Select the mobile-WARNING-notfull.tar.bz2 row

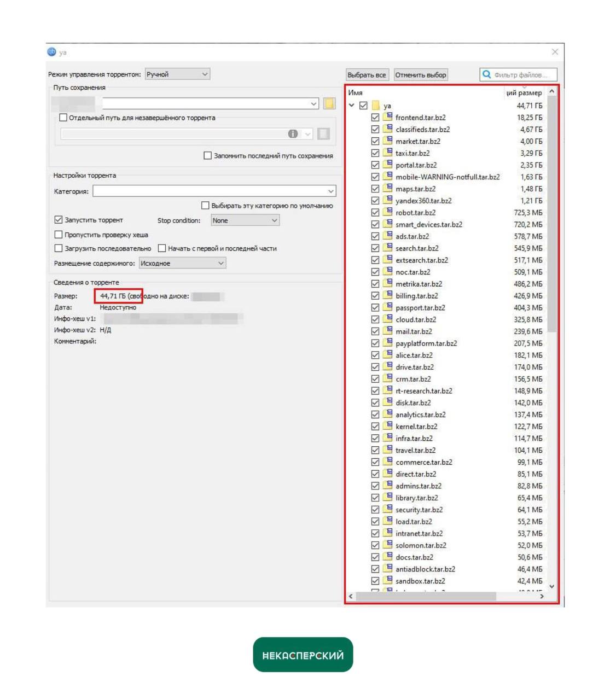pyautogui.click(x=446, y=177)
